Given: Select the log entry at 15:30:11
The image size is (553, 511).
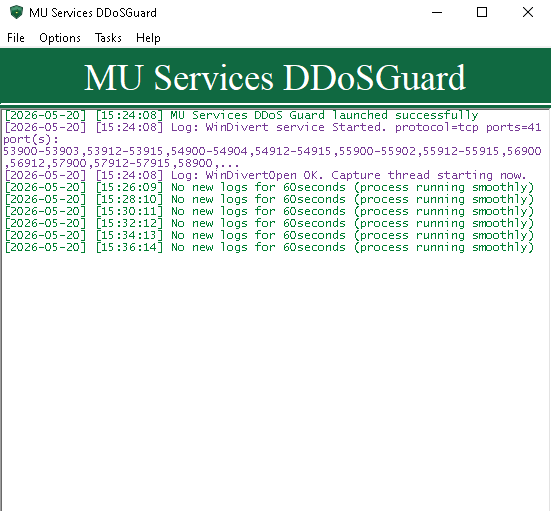Looking at the screenshot, I should 269,211.
